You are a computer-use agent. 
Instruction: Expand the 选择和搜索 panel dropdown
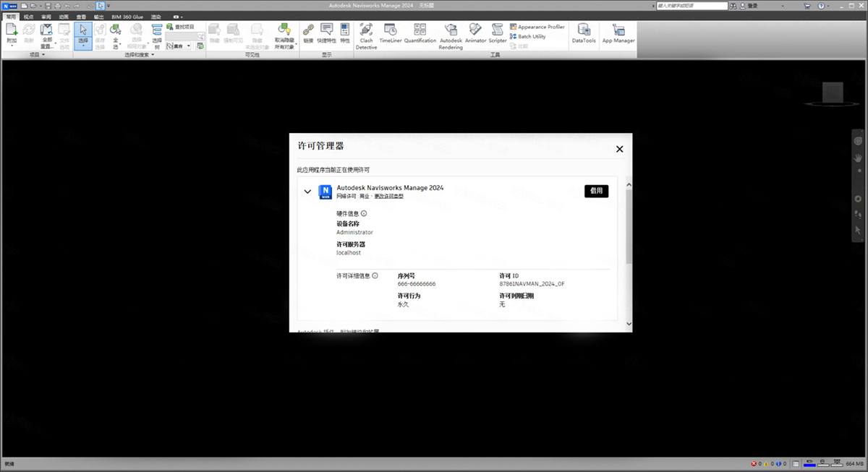153,55
